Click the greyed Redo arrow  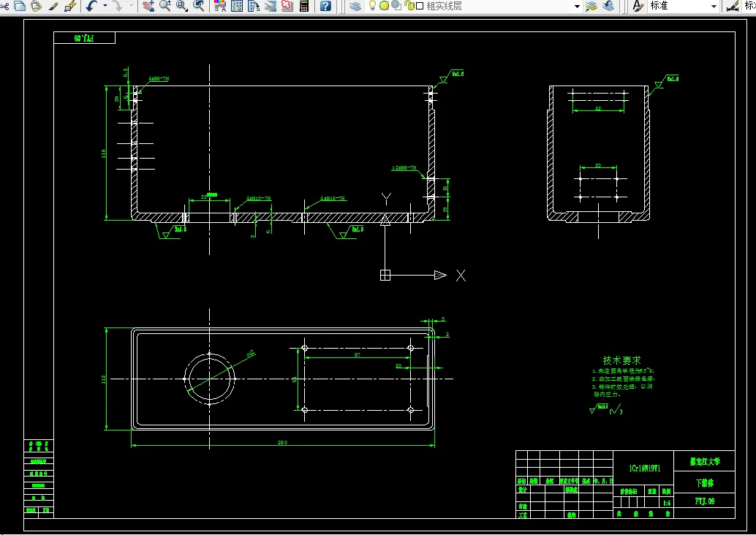pos(117,6)
